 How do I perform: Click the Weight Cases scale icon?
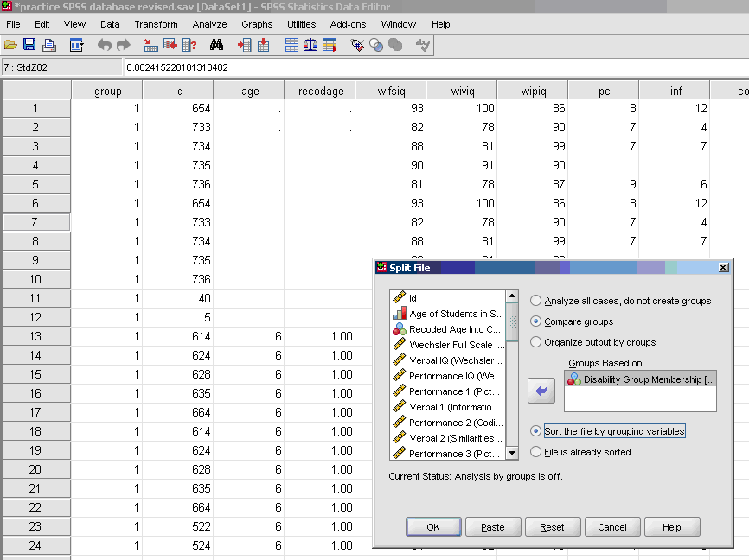(310, 45)
